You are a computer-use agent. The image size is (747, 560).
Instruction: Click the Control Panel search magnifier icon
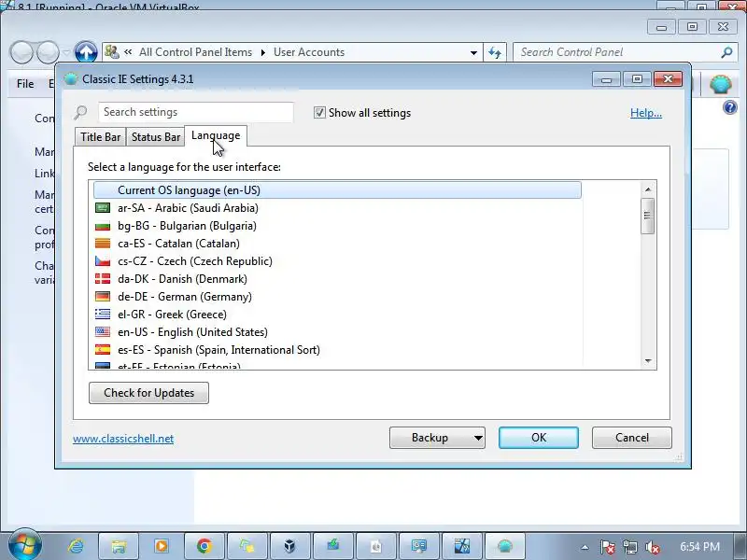coord(726,52)
